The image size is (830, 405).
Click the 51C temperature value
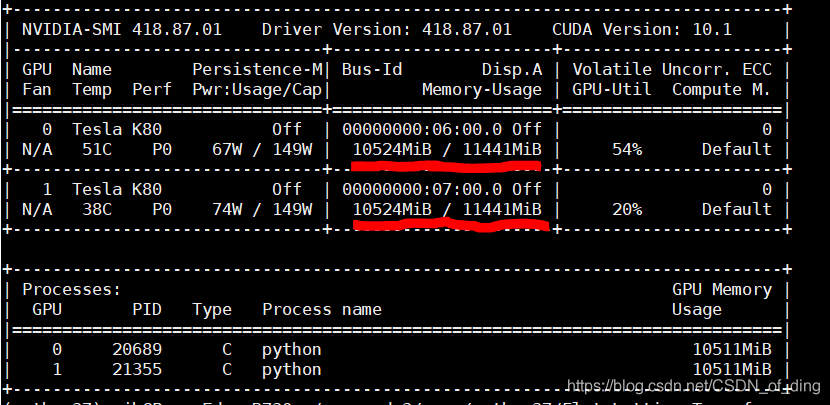click(x=97, y=150)
